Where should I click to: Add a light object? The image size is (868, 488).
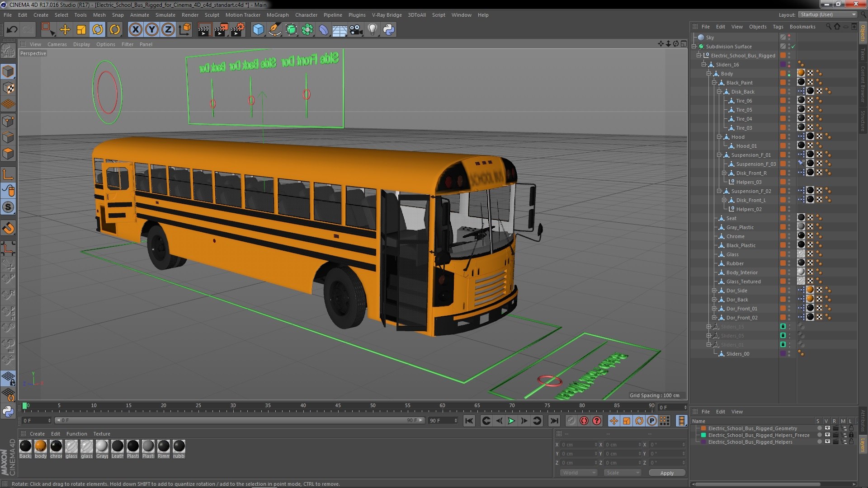(372, 30)
